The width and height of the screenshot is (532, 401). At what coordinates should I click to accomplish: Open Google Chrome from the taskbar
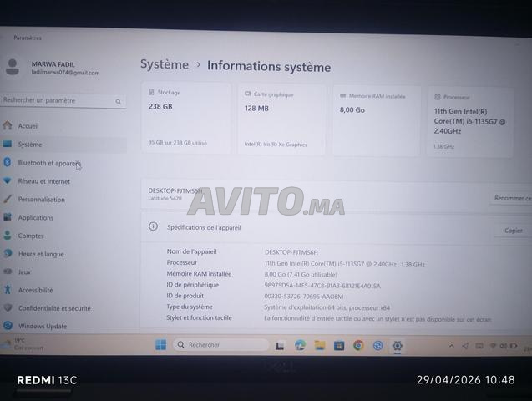click(358, 345)
